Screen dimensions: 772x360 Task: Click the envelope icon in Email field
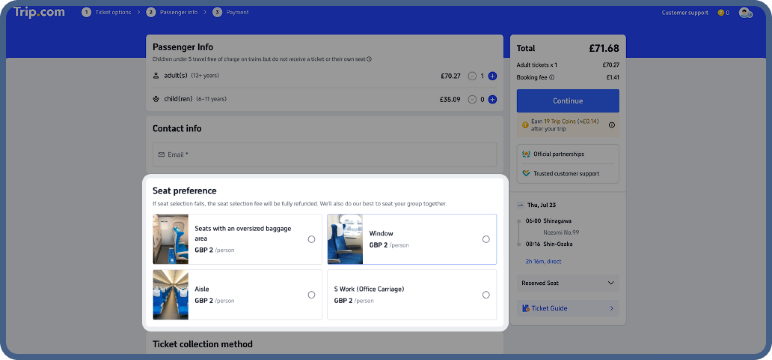pyautogui.click(x=161, y=155)
